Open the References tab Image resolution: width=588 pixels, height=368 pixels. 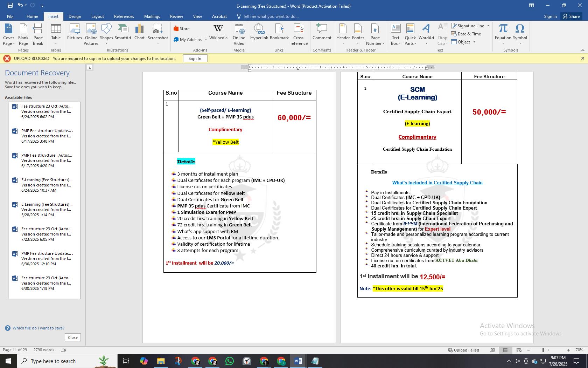tap(124, 16)
